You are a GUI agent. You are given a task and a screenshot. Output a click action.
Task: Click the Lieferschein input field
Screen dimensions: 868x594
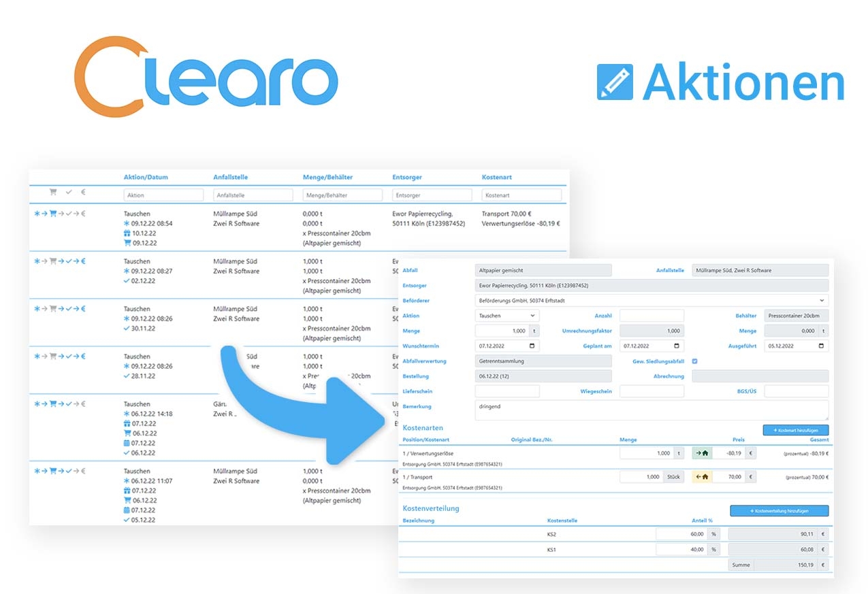pos(507,391)
